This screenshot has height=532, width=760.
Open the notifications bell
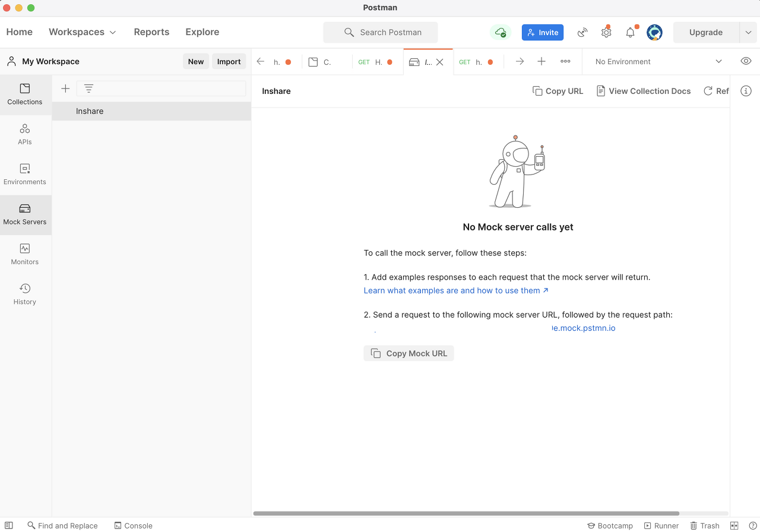(631, 32)
